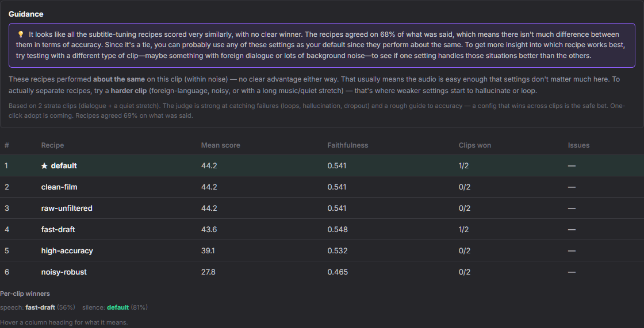Screen dimensions: 644x328
Task: Click faithfulness 0.541 in clean-film row
Action: [x=337, y=187]
